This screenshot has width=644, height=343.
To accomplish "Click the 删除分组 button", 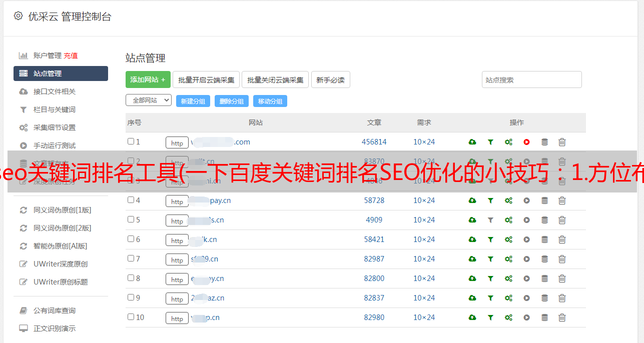I will click(231, 101).
